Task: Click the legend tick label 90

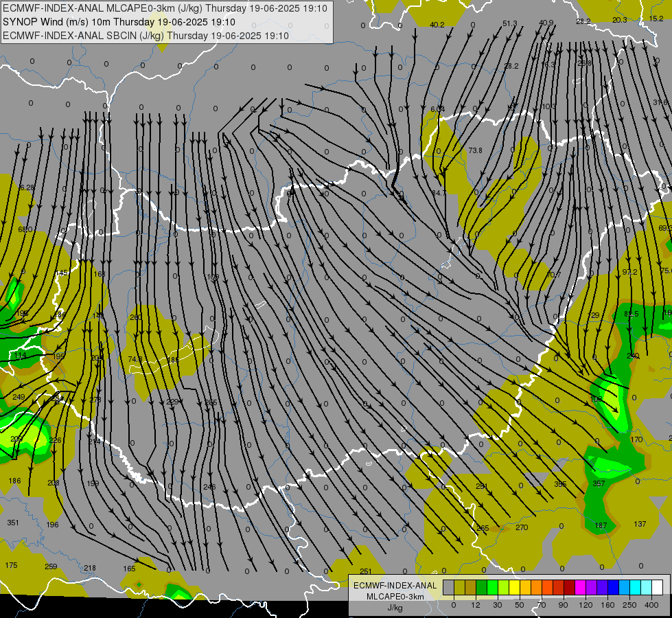Action: click(563, 605)
